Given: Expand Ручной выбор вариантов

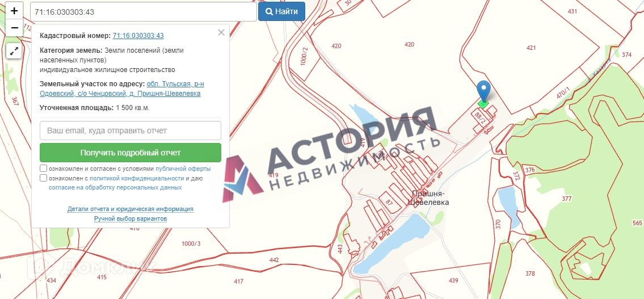Looking at the screenshot, I should pyautogui.click(x=131, y=219).
